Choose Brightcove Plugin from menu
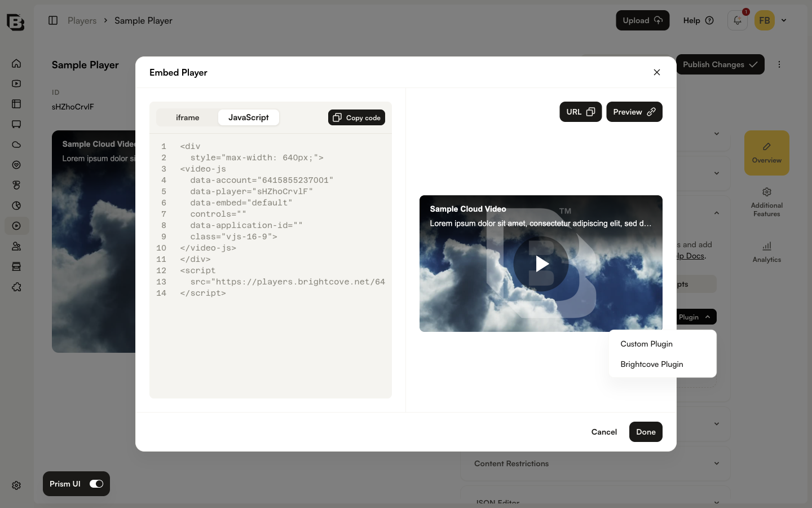Image resolution: width=812 pixels, height=508 pixels. click(663, 364)
